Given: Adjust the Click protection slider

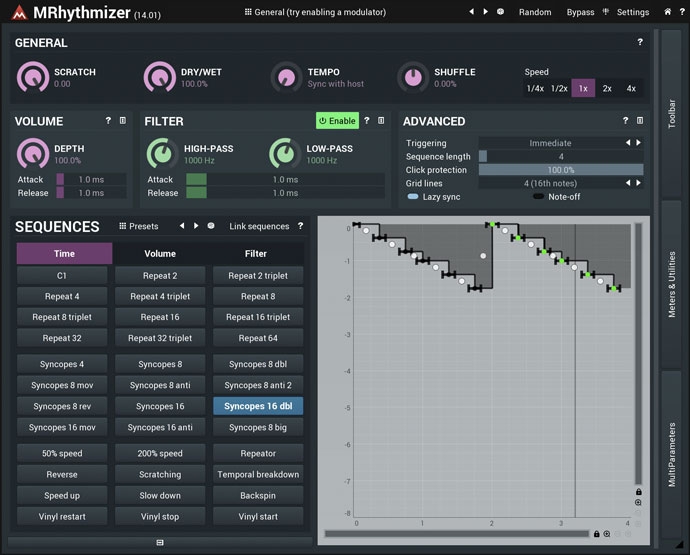Looking at the screenshot, I should pos(560,170).
